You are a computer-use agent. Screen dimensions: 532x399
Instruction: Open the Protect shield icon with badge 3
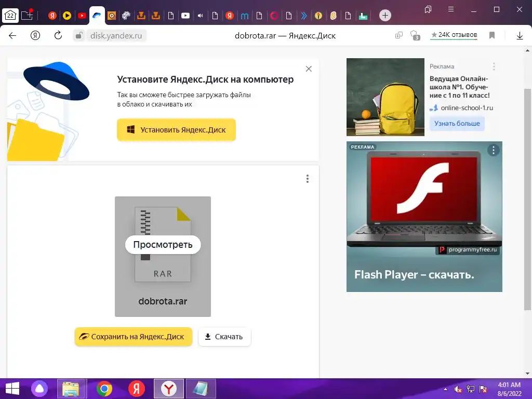415,35
